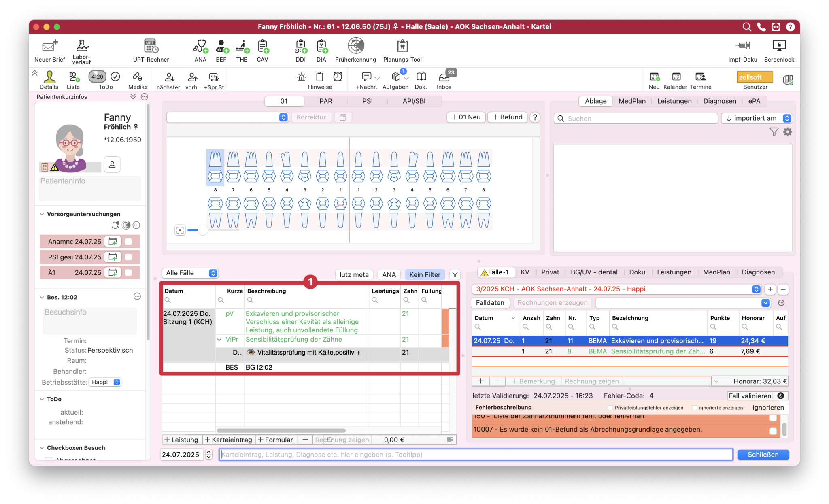The image size is (829, 504).
Task: Open Alle Fälle dropdown
Action: click(190, 273)
